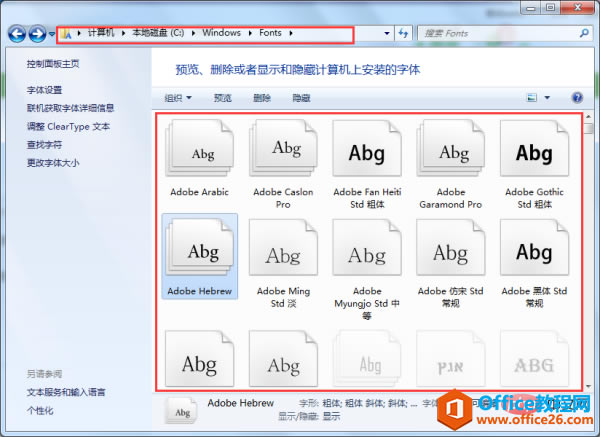The image size is (600, 437).
Task: Open 个性化 link
Action: pyautogui.click(x=40, y=411)
